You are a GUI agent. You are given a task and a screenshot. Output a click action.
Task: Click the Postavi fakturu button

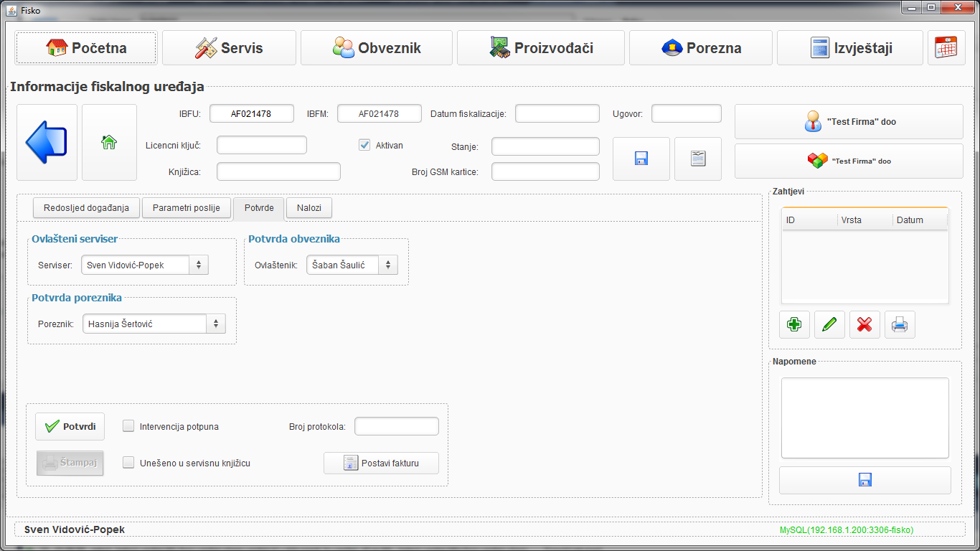pos(381,463)
